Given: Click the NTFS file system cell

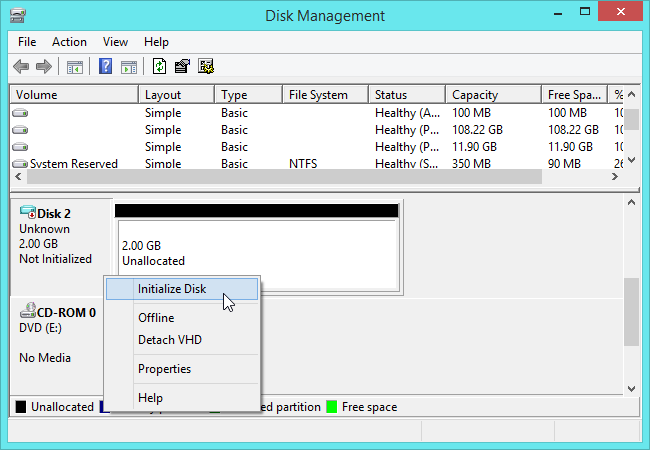Looking at the screenshot, I should (x=303, y=164).
